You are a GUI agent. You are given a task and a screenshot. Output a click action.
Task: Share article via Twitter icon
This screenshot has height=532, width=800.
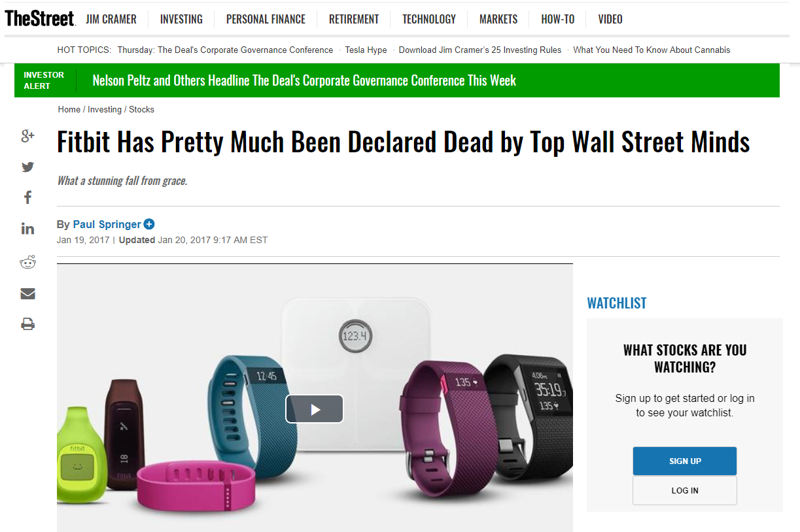point(27,167)
